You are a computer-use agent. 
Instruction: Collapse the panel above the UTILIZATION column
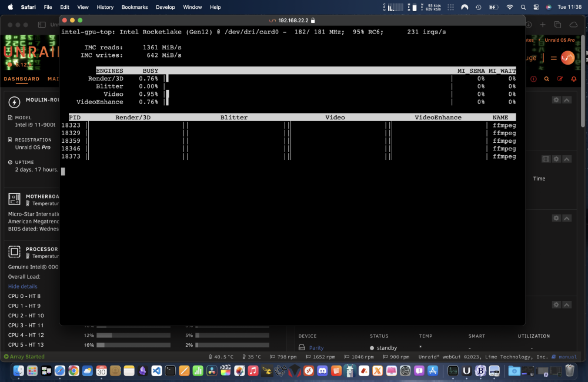click(567, 305)
